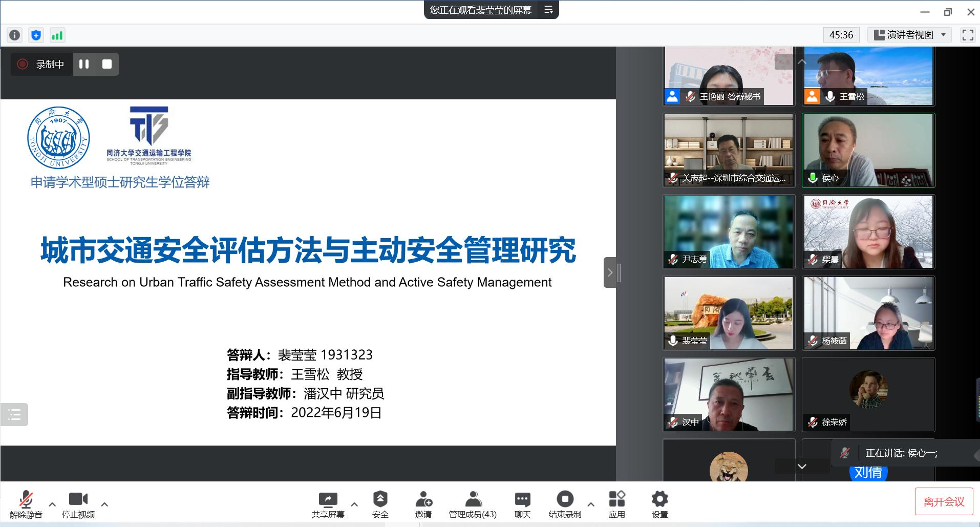Pause the screen recording
This screenshot has height=527, width=980.
point(84,64)
